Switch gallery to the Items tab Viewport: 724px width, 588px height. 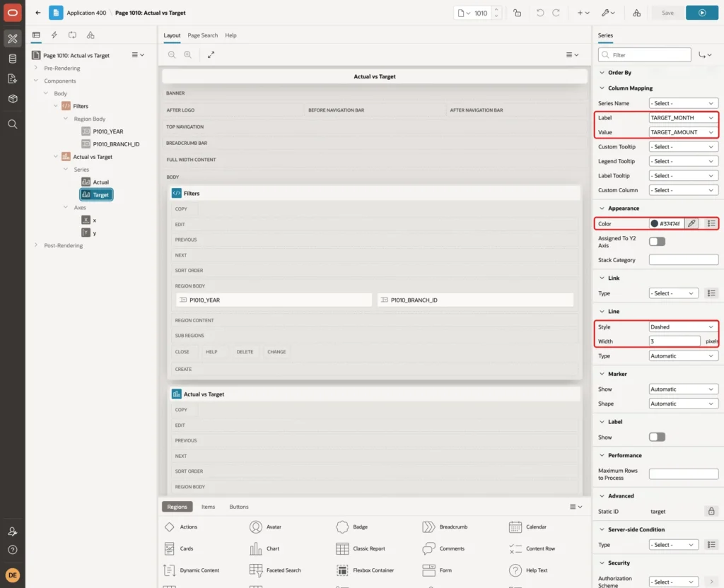pyautogui.click(x=209, y=507)
